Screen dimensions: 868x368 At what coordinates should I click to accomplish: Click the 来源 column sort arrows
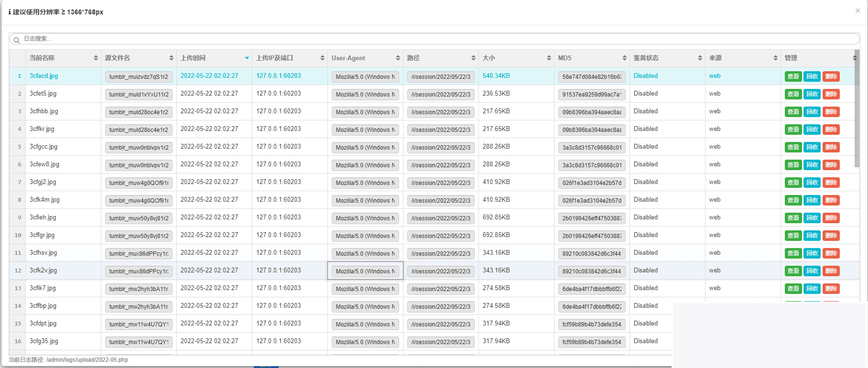775,58
